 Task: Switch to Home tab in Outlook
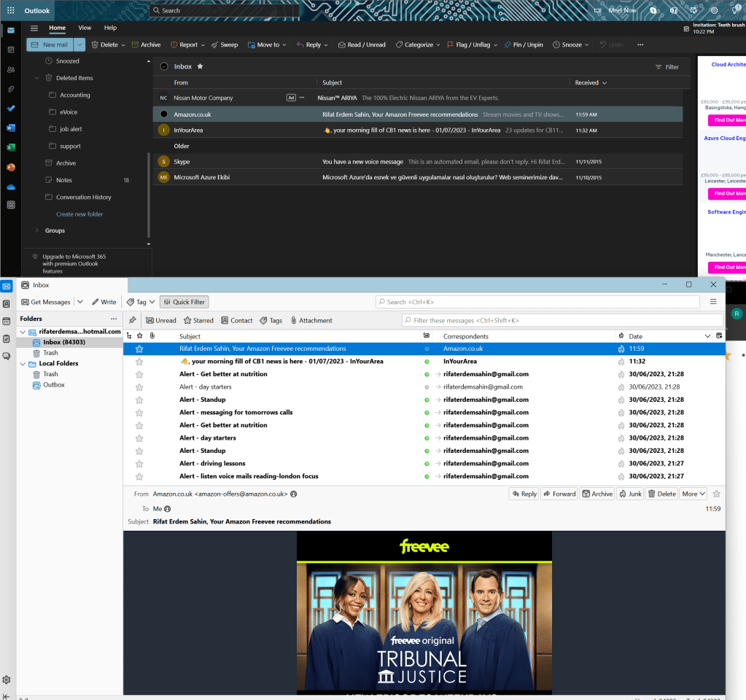click(x=57, y=28)
